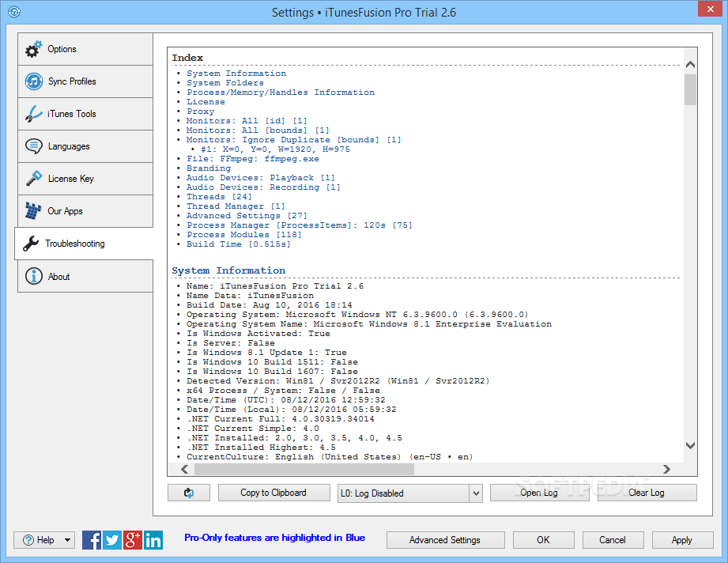Jump to the Branding index link
The height and width of the screenshot is (563, 728).
209,168
